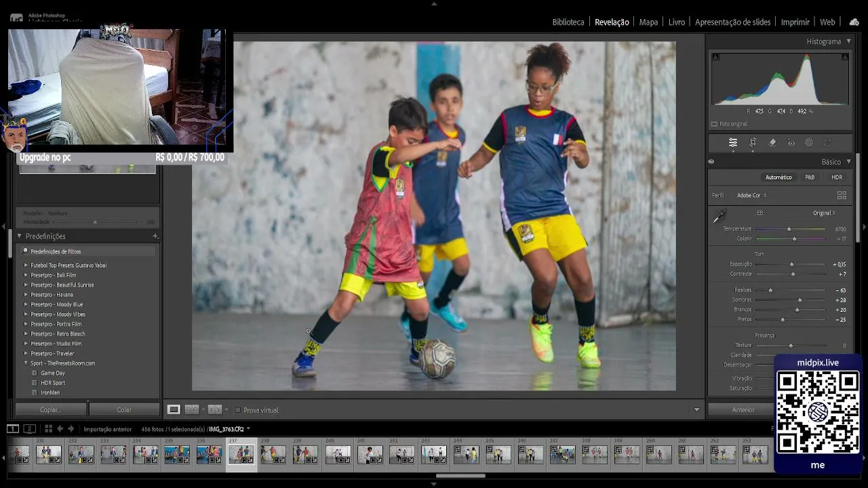The width and height of the screenshot is (868, 488).
Task: Pick the white balance eyedropper
Action: [719, 217]
